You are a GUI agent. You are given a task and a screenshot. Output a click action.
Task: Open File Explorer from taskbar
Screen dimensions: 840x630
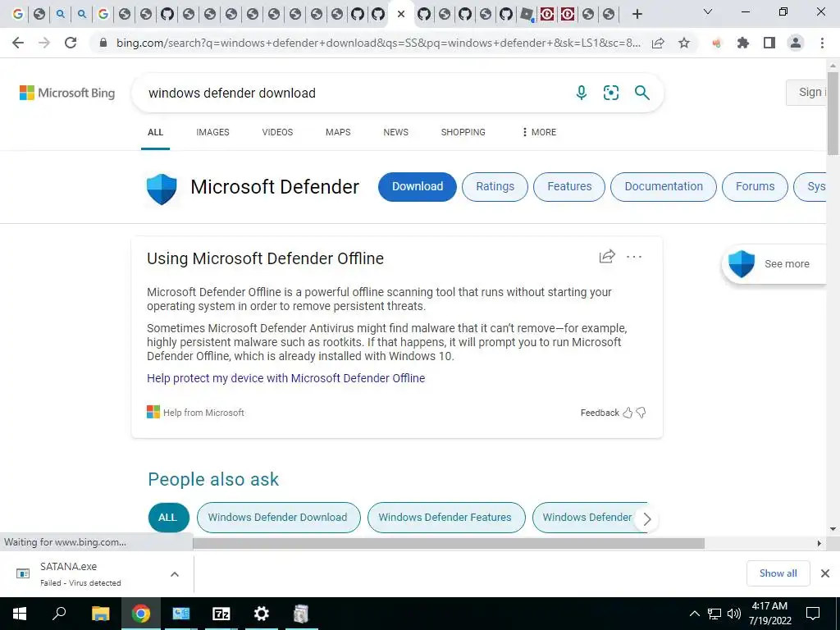pyautogui.click(x=100, y=614)
